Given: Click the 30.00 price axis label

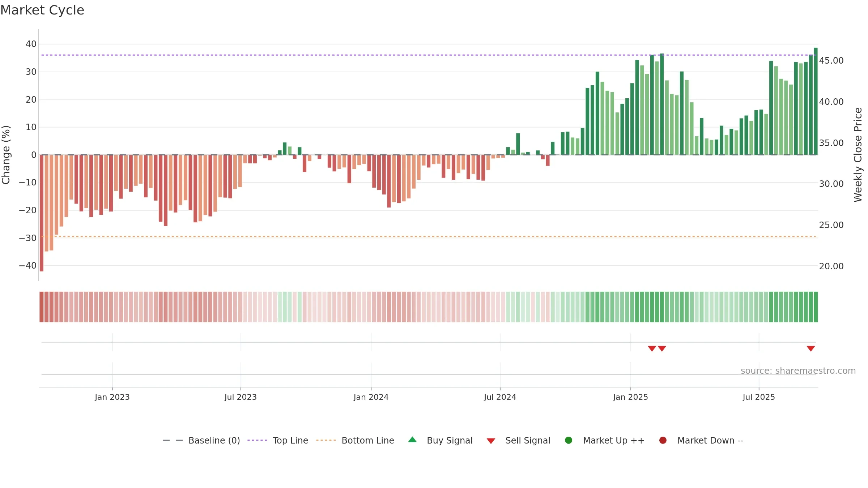Looking at the screenshot, I should (x=831, y=184).
